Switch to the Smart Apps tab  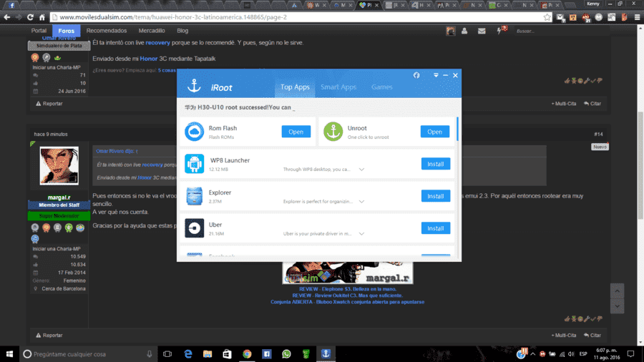[338, 87]
